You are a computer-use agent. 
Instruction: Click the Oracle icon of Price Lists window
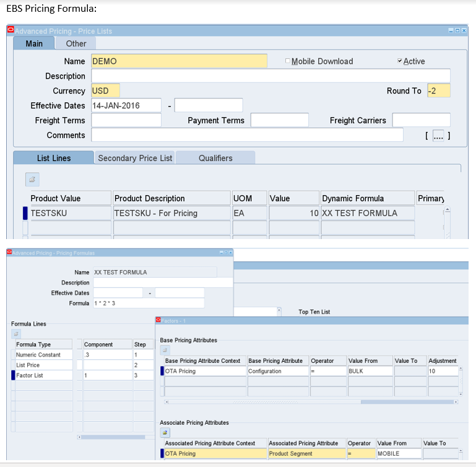tap(11, 30)
